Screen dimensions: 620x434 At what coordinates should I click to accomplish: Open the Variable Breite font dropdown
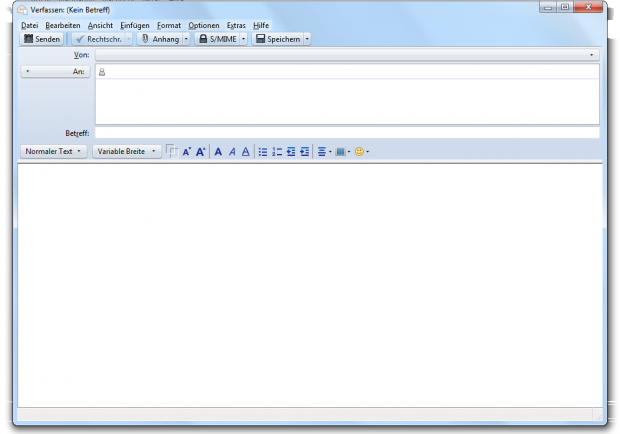(127, 151)
